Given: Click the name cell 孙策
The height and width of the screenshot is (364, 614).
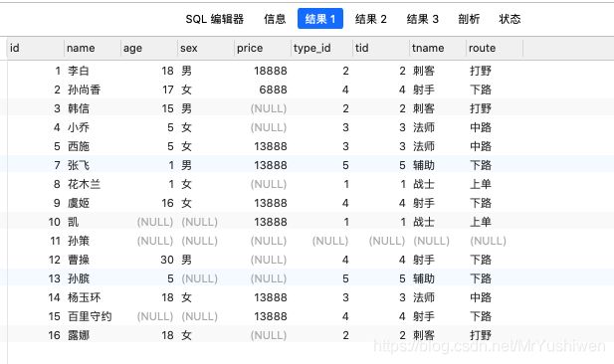Looking at the screenshot, I should coord(79,241).
